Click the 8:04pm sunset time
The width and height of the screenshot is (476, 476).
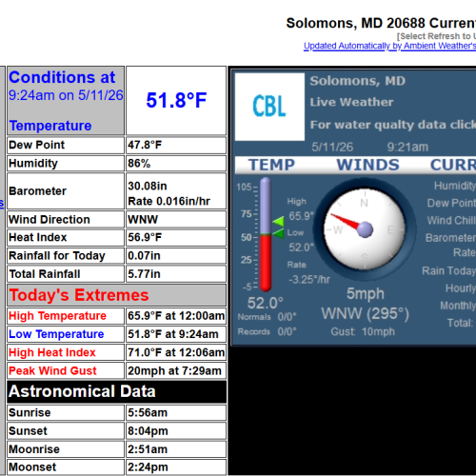coord(148,431)
